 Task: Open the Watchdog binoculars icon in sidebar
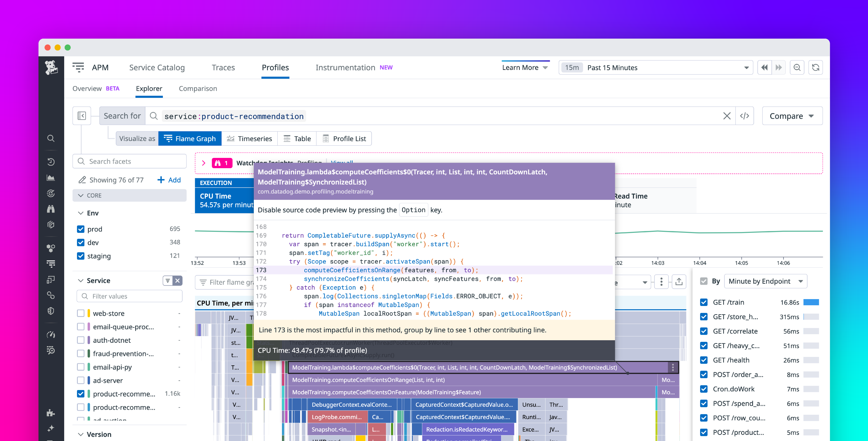[51, 209]
